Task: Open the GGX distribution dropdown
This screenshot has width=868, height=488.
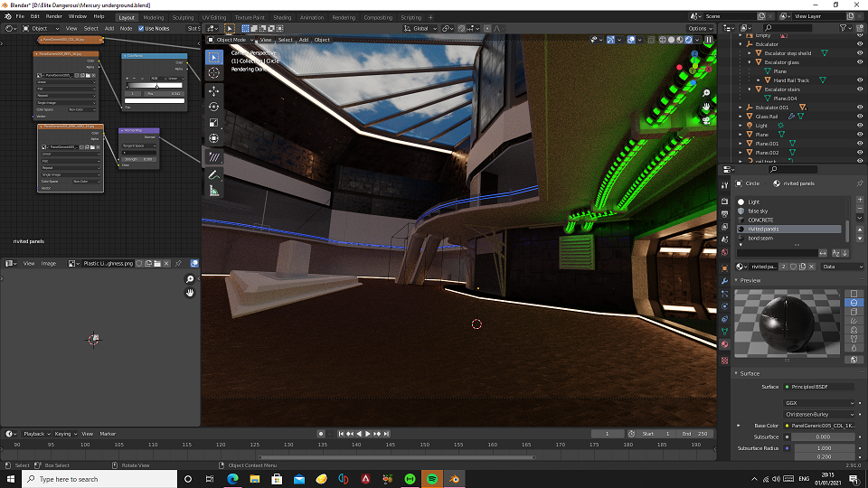Action: tap(820, 403)
